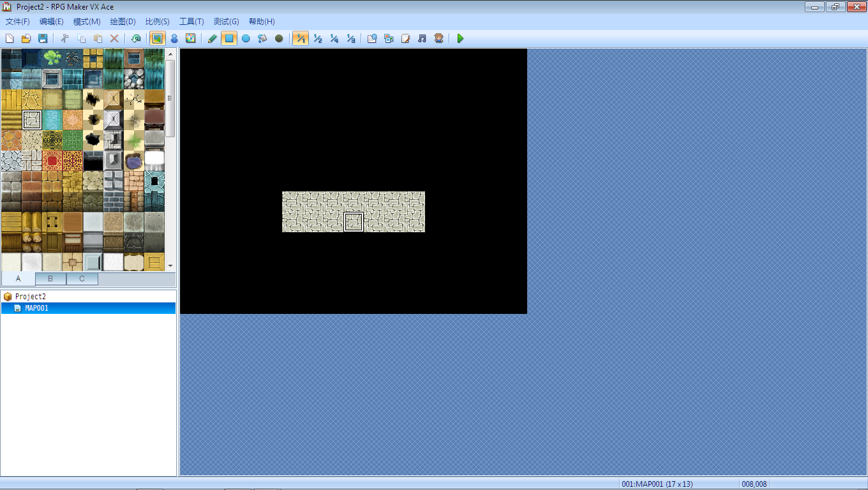Set map zoom scale to 1/8
The image size is (868, 490).
pos(350,39)
